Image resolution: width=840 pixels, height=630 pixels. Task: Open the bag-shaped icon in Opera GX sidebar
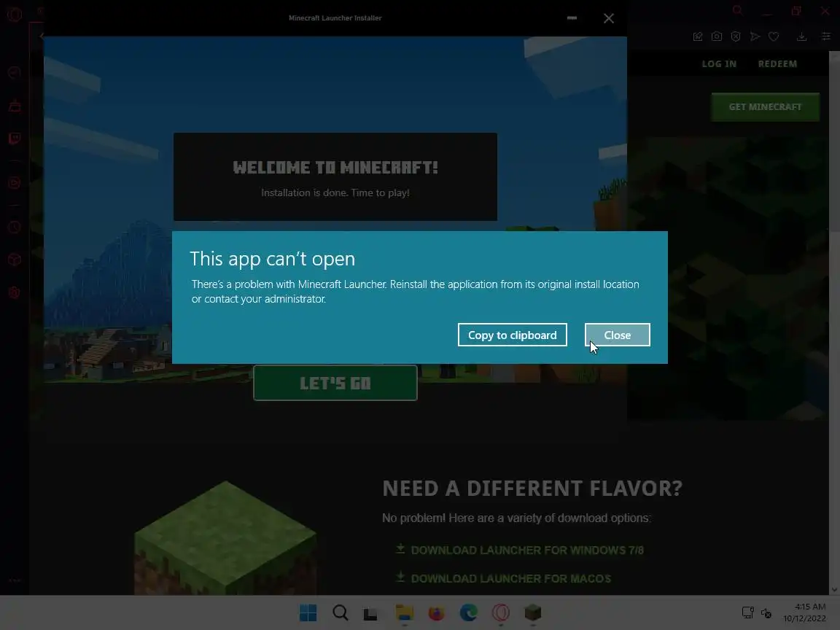point(15,106)
